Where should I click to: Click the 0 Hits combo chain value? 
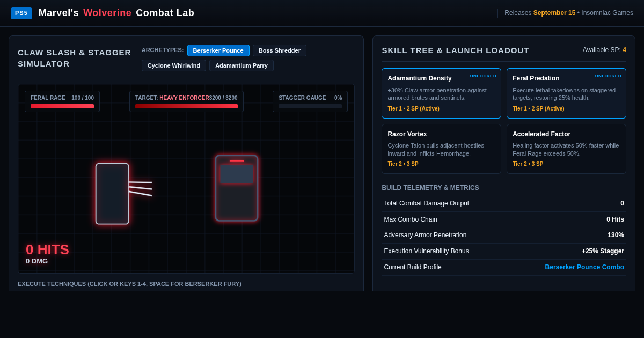(615, 219)
